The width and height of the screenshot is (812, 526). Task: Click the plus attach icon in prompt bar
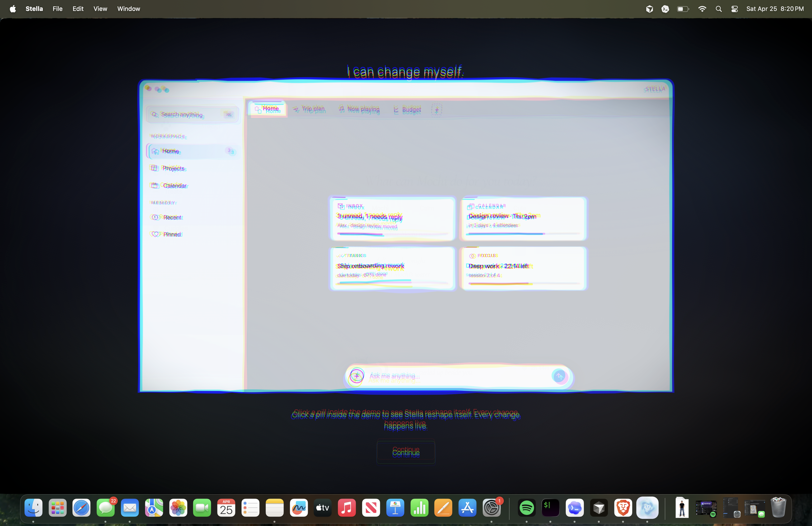pyautogui.click(x=357, y=376)
